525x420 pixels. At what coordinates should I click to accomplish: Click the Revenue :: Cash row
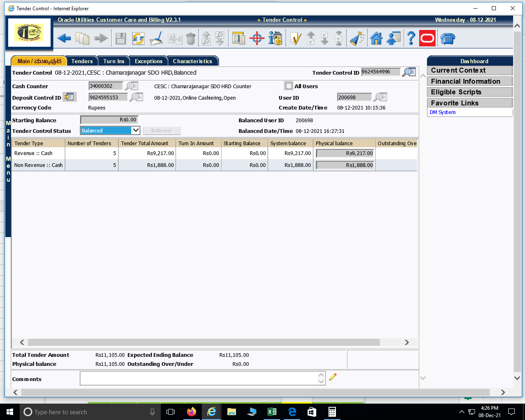[x=215, y=153]
